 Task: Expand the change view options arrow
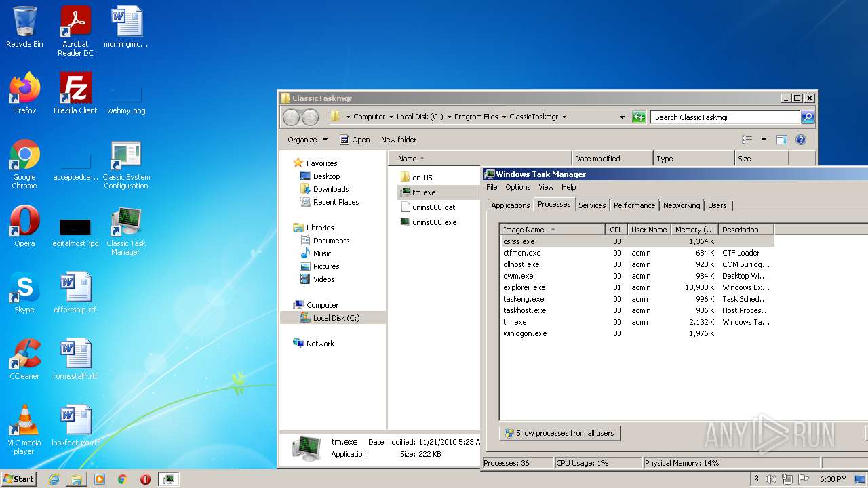coord(764,140)
